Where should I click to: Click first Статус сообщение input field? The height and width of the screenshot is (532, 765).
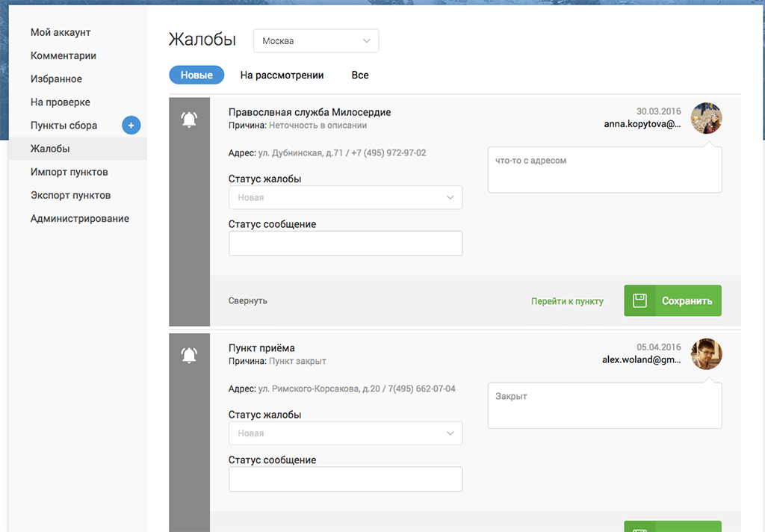point(345,244)
